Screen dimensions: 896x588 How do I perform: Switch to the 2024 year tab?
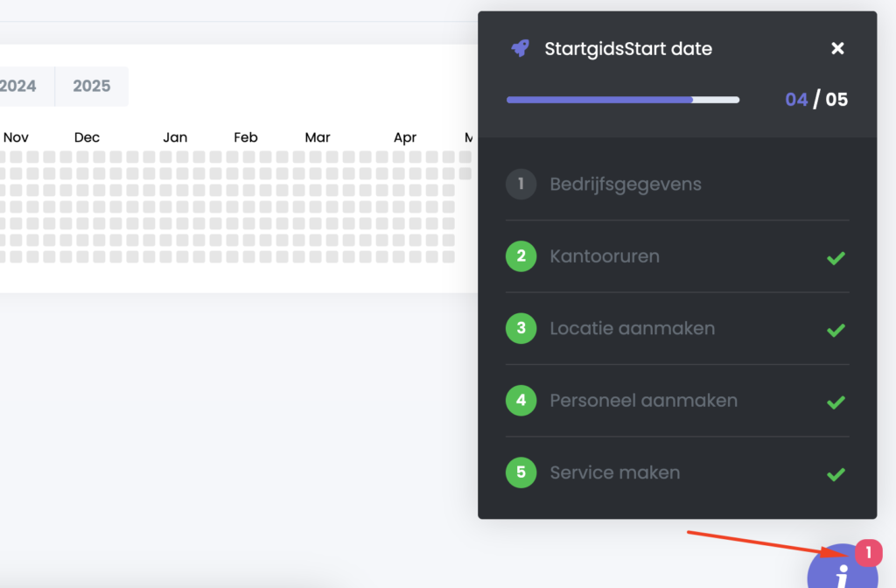(19, 86)
